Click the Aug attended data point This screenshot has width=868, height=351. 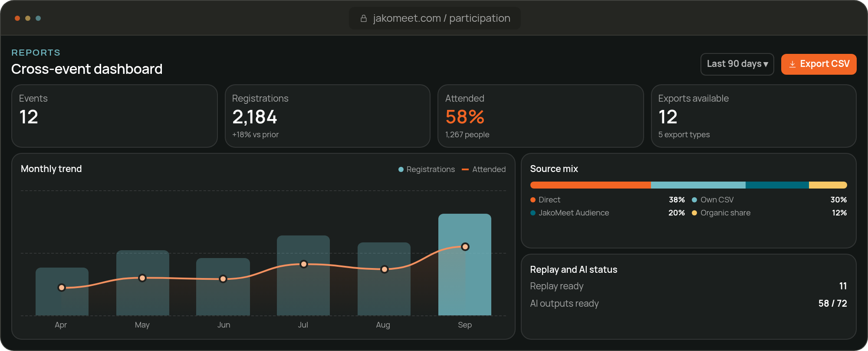(x=385, y=269)
